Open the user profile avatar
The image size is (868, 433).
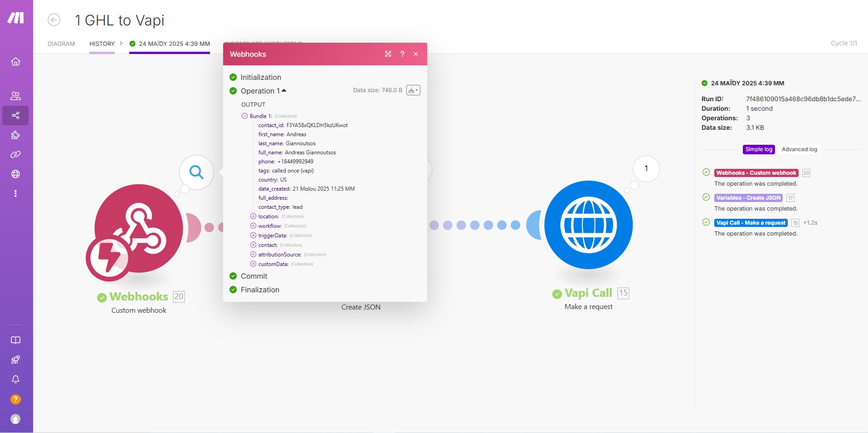point(15,419)
